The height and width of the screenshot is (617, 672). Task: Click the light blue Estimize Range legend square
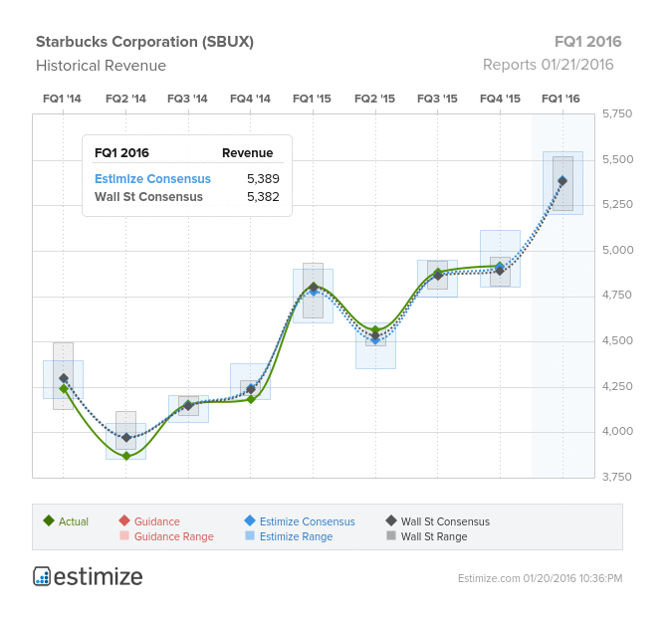[250, 535]
